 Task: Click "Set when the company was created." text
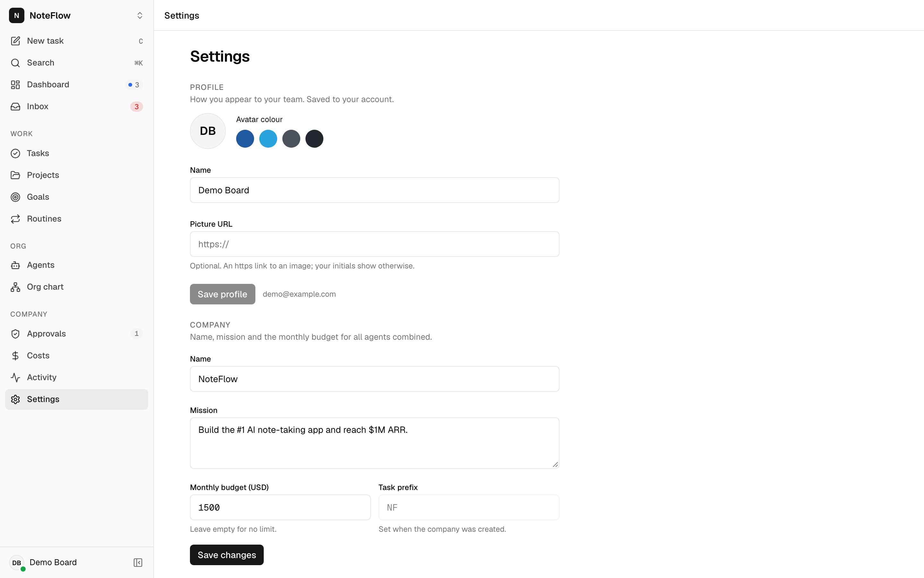tap(442, 529)
